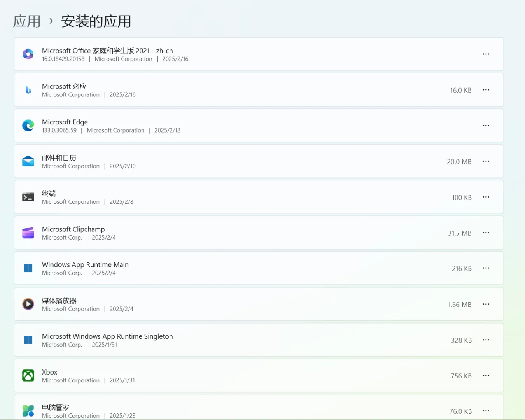This screenshot has height=420, width=525.
Task: Select the Microsoft Edge browser icon
Action: tap(28, 125)
